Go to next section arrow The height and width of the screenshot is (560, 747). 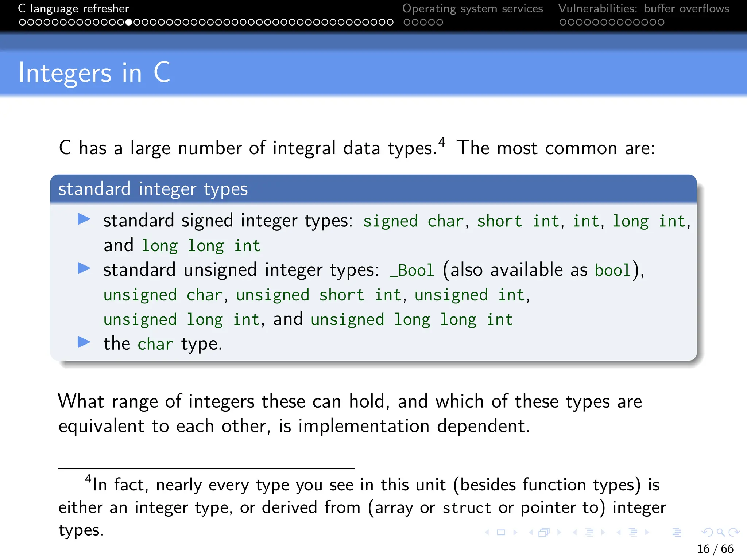(647, 532)
